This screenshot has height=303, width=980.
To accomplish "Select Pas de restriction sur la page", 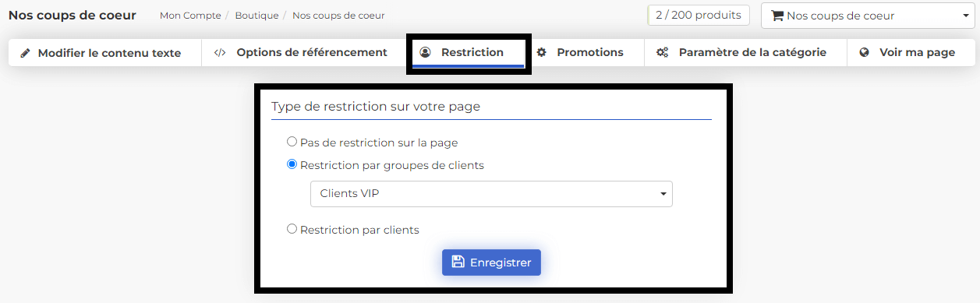I will coord(292,142).
